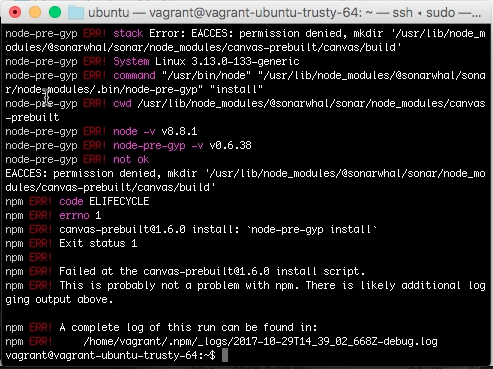This screenshot has height=369, width=493.
Task: Click 'A complete log of this run' line
Action: pos(161,327)
